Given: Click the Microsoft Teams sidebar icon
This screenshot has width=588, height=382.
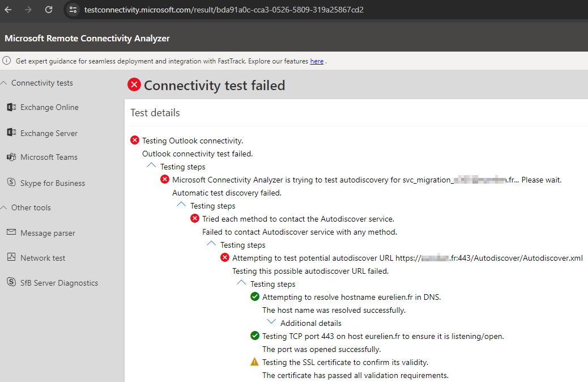Looking at the screenshot, I should coord(11,157).
